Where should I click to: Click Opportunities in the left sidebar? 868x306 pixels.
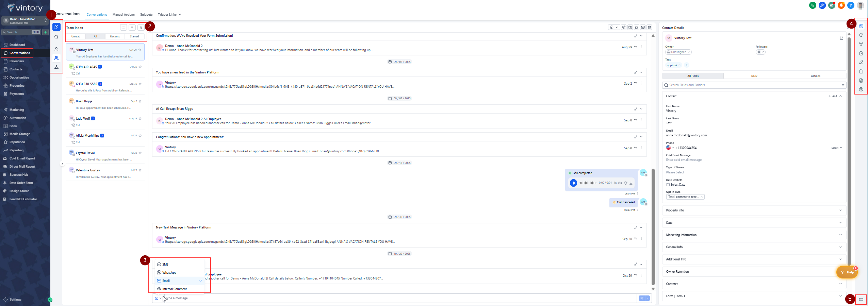click(x=19, y=78)
